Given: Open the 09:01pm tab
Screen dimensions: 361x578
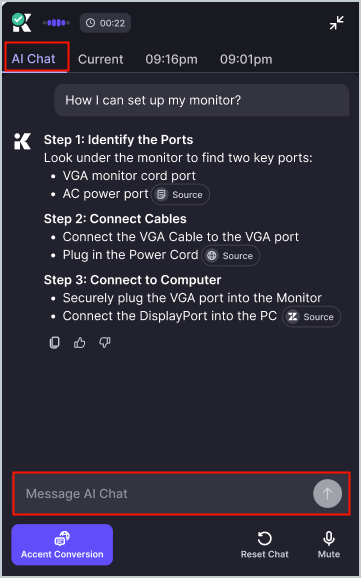Looking at the screenshot, I should (x=246, y=59).
